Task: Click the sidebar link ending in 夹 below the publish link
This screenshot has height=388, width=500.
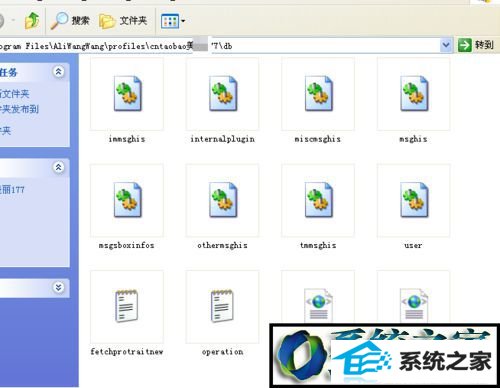Action: 6,131
